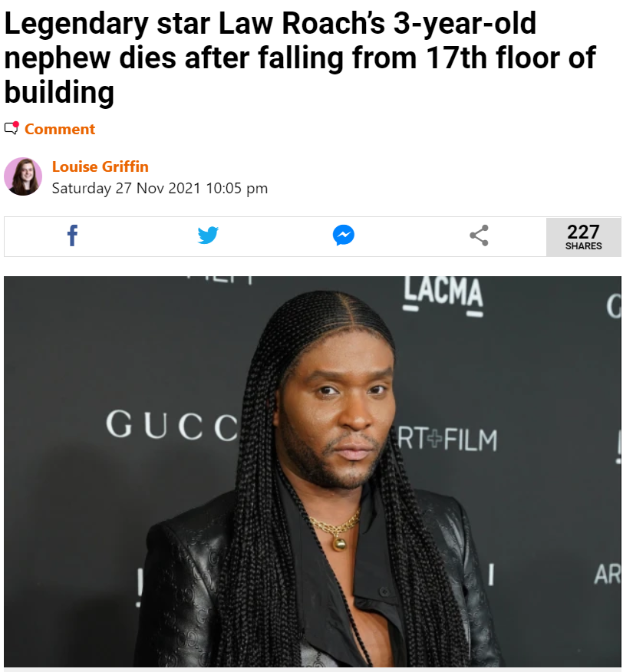Open the generic share options icon
This screenshot has height=672, width=623.
click(479, 236)
